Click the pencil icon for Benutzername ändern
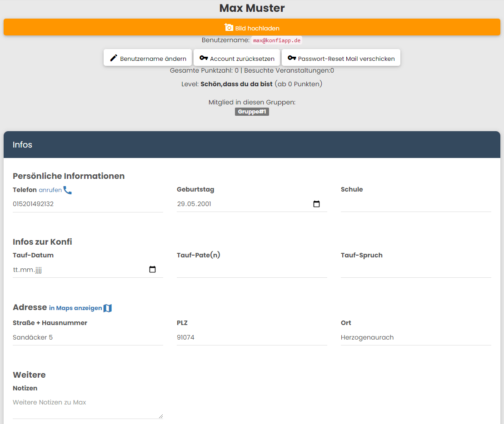 (x=114, y=58)
